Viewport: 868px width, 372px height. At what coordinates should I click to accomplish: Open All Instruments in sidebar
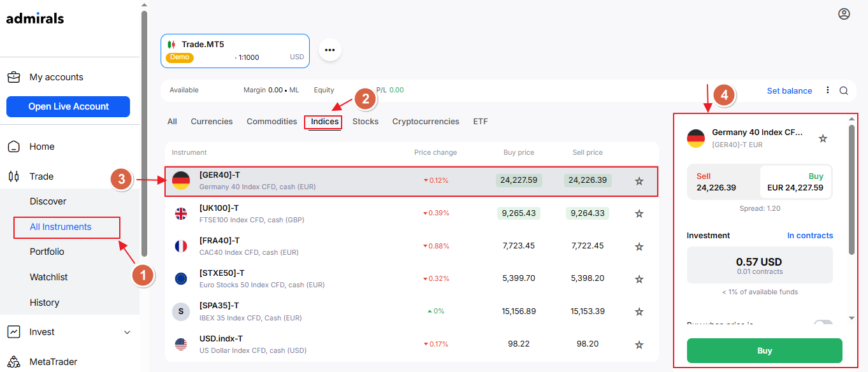click(61, 227)
